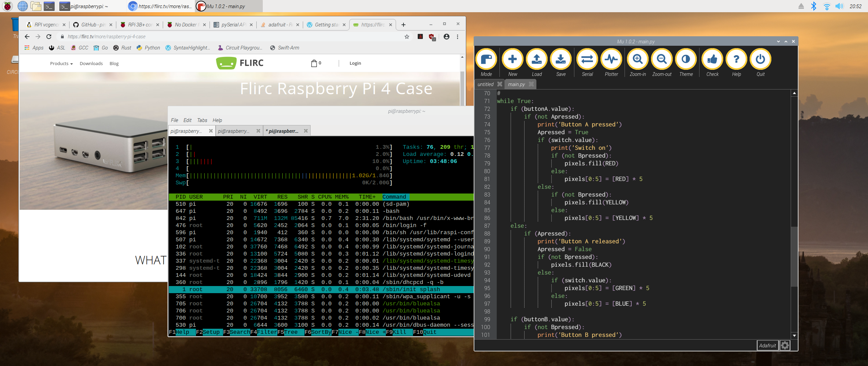This screenshot has width=868, height=366.
Task: Open the WiFi network menu
Action: pyautogui.click(x=827, y=6)
